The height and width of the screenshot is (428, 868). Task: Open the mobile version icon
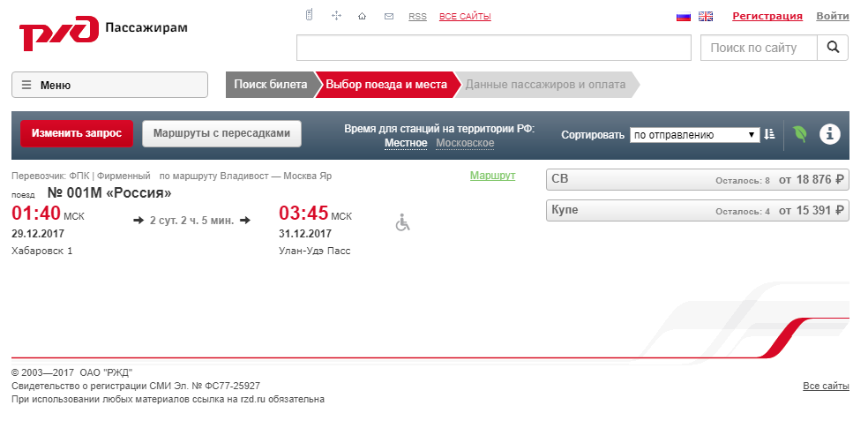(310, 16)
